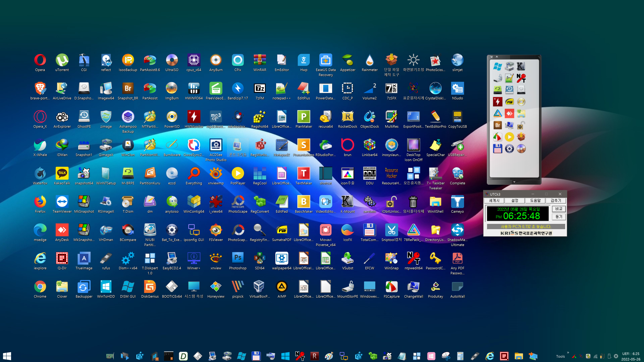Click the Windows flag icon in the dock

[497, 67]
